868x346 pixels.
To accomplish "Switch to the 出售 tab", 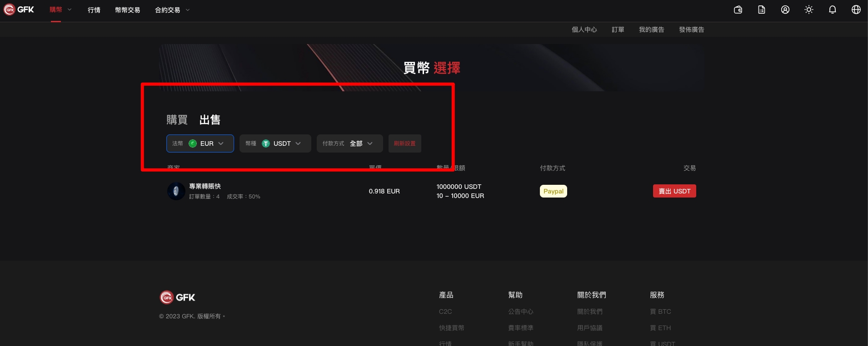I will [x=210, y=120].
